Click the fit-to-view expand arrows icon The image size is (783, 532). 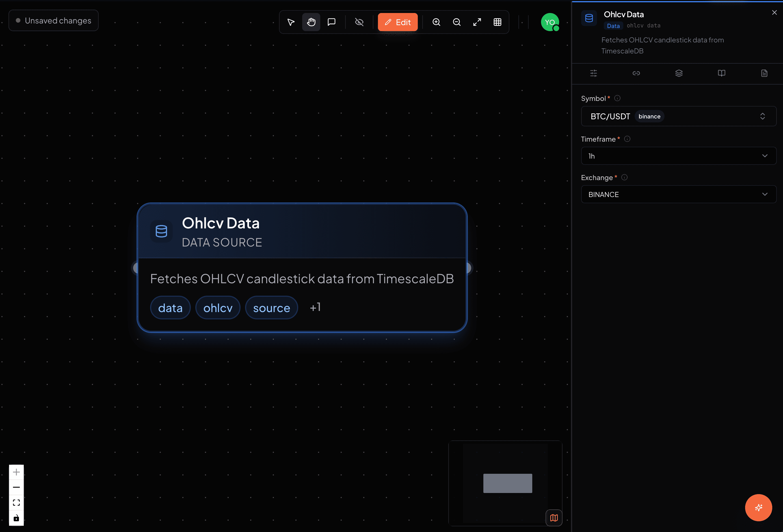tap(477, 21)
